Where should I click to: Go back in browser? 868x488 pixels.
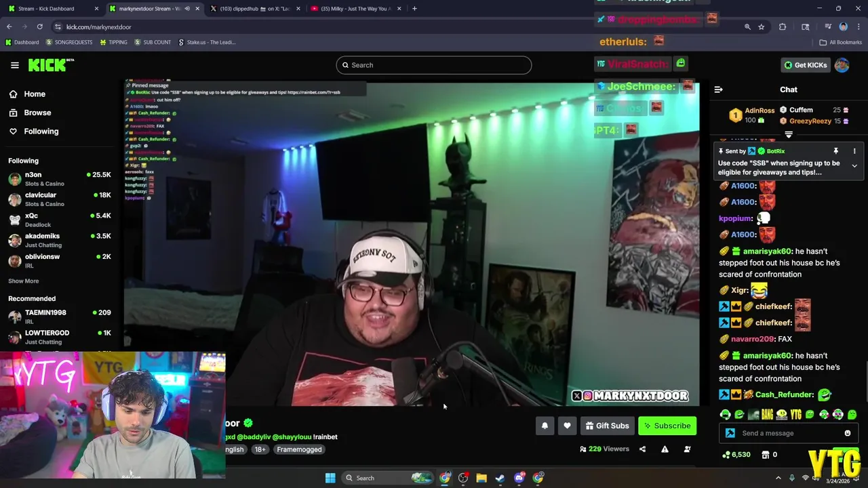[9, 26]
